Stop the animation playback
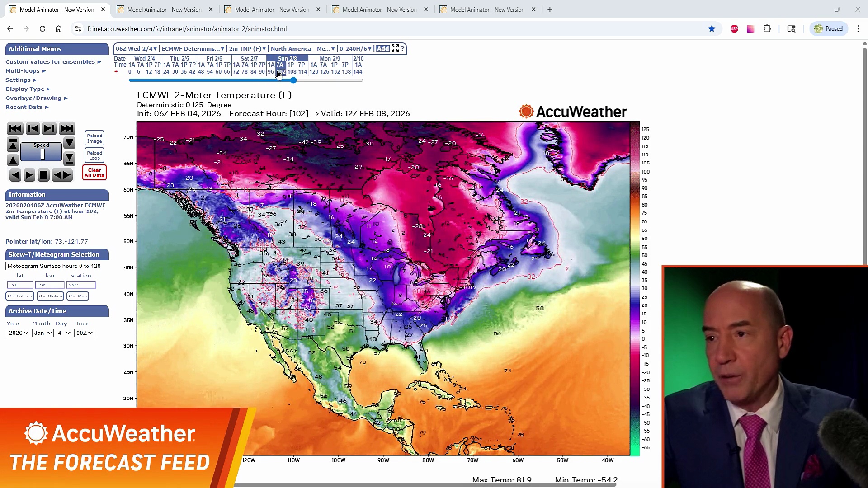868x488 pixels. [x=43, y=175]
